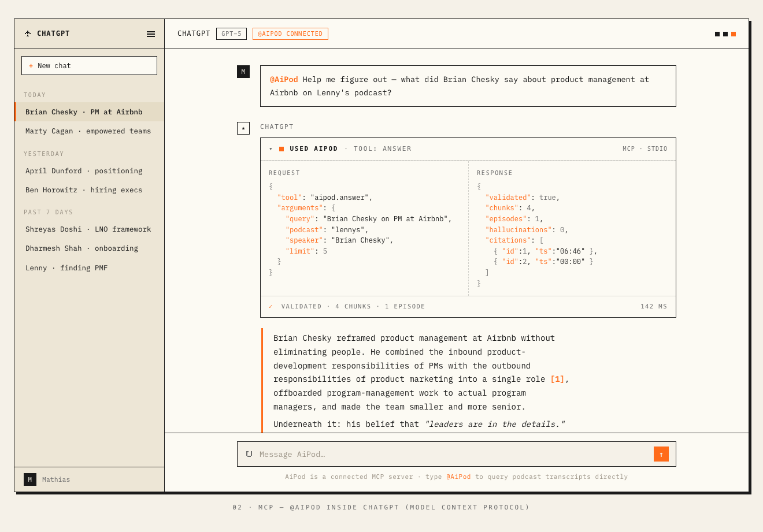Click the @AIPOD CONNECTED badge
The height and width of the screenshot is (532, 763).
[x=290, y=34]
